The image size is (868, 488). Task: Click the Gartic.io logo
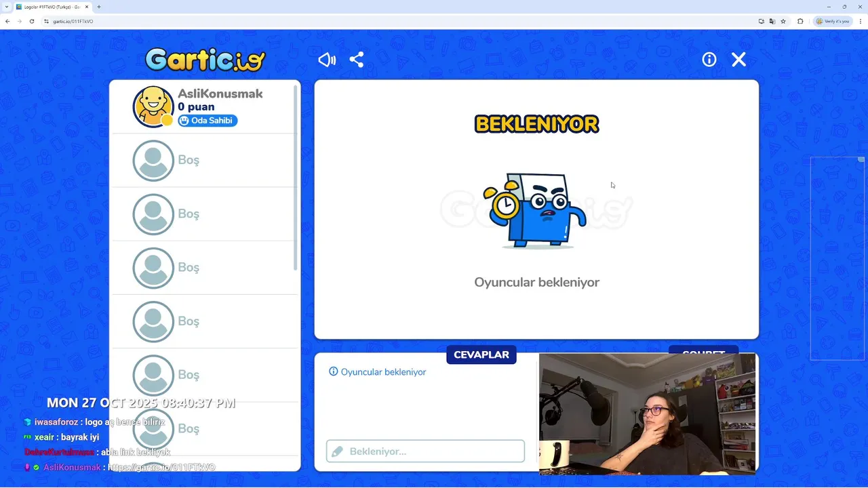point(205,60)
